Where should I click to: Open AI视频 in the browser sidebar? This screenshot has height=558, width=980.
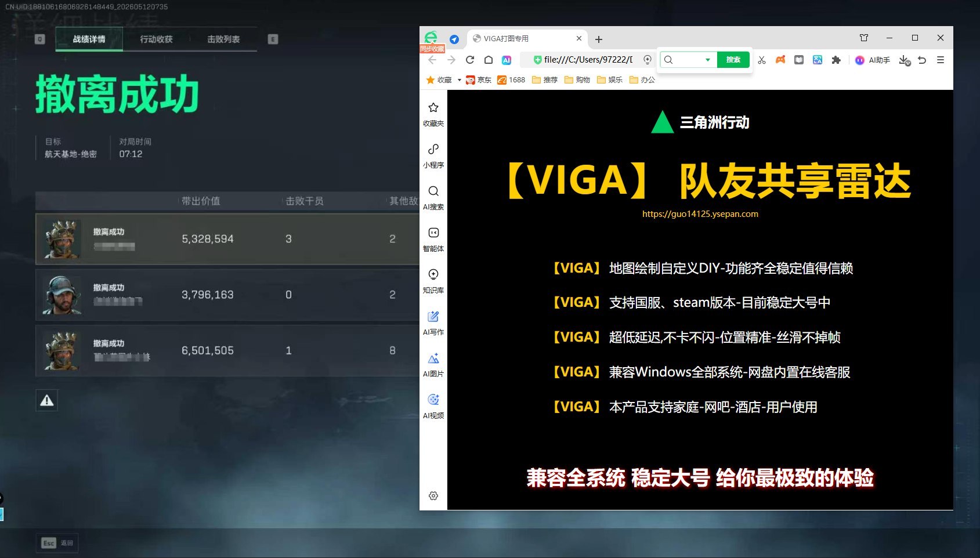[x=433, y=407]
